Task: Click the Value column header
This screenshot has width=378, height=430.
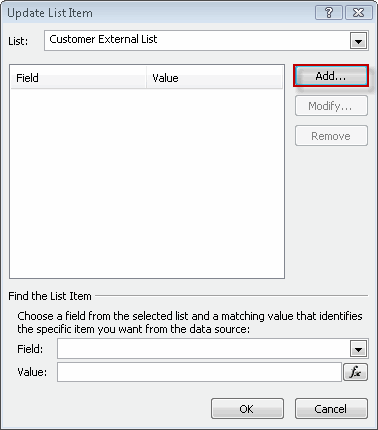Action: [x=215, y=78]
